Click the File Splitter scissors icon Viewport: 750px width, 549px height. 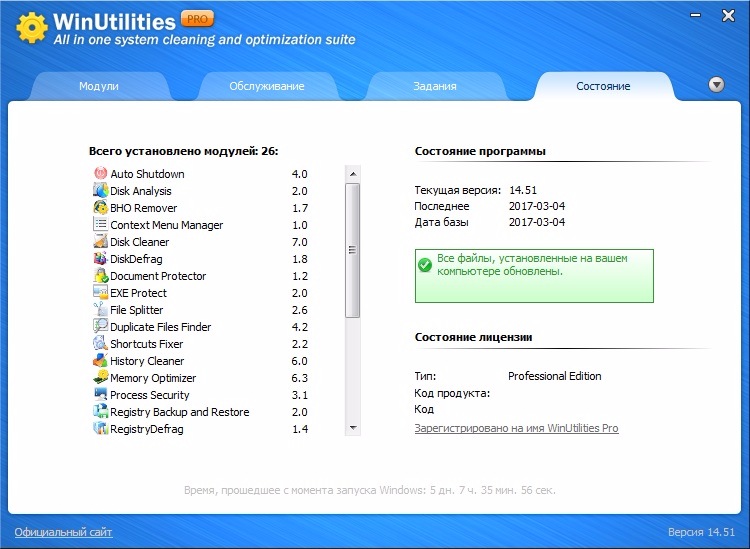coord(100,309)
